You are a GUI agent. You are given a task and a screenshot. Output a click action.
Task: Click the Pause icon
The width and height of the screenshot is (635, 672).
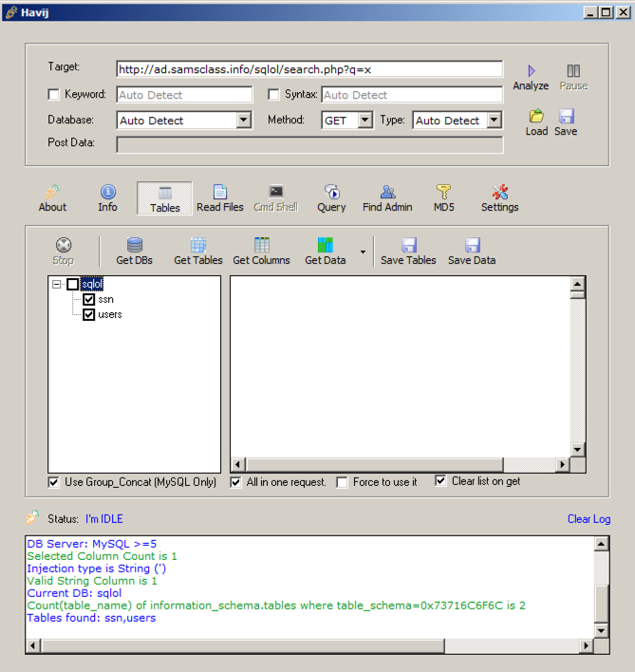click(x=573, y=71)
